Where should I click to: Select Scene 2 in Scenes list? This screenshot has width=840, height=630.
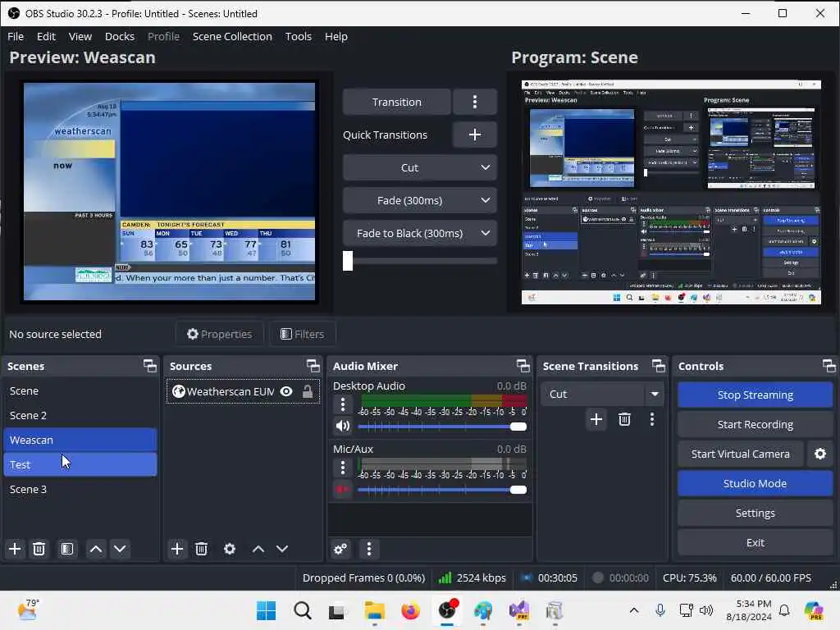(80, 415)
